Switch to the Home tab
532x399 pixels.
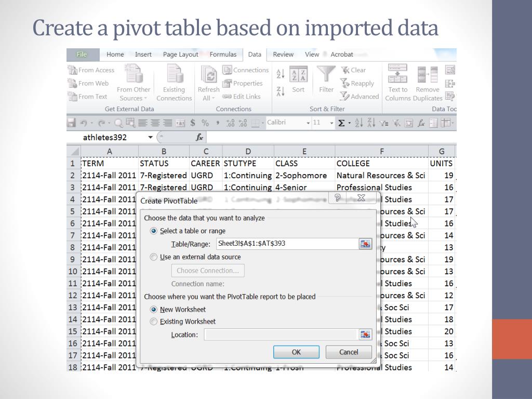(x=115, y=54)
